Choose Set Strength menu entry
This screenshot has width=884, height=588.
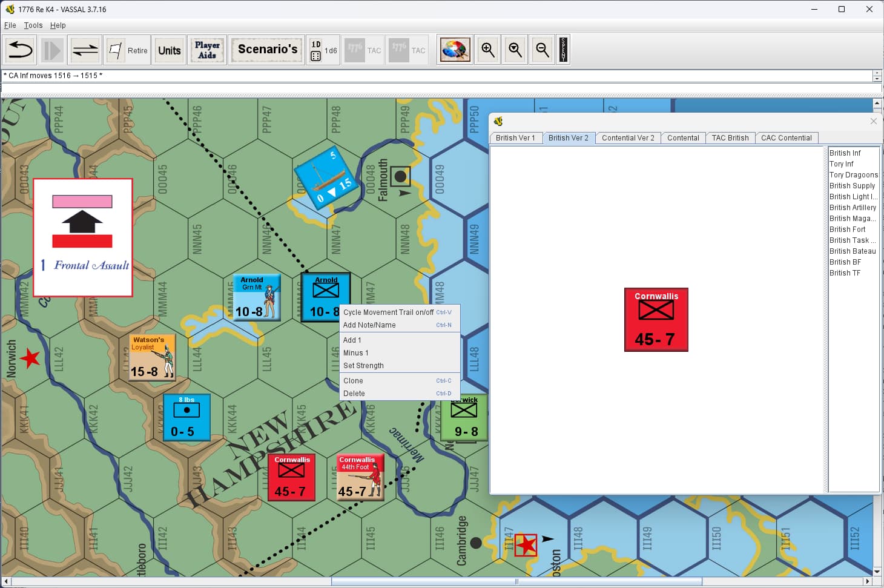[x=400, y=366]
